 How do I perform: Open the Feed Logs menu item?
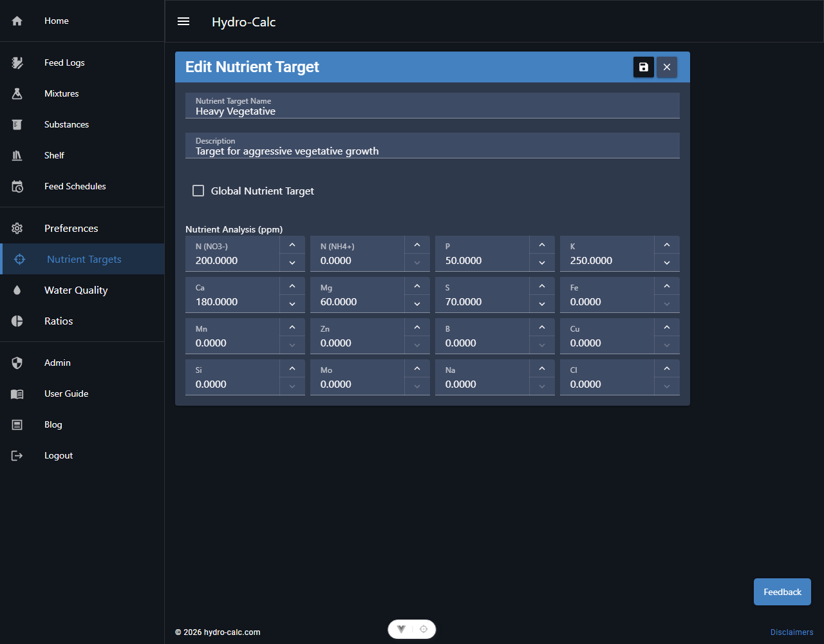click(82, 62)
